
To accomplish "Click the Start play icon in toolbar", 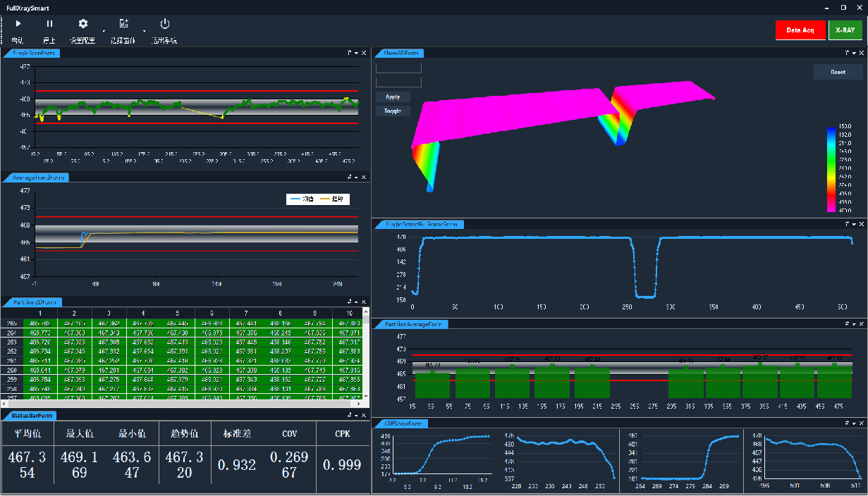I will [18, 24].
